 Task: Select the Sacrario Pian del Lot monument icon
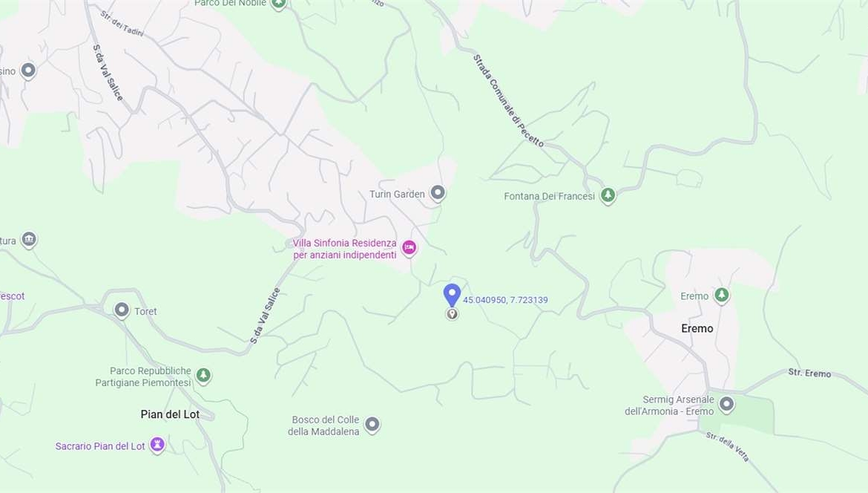157,445
